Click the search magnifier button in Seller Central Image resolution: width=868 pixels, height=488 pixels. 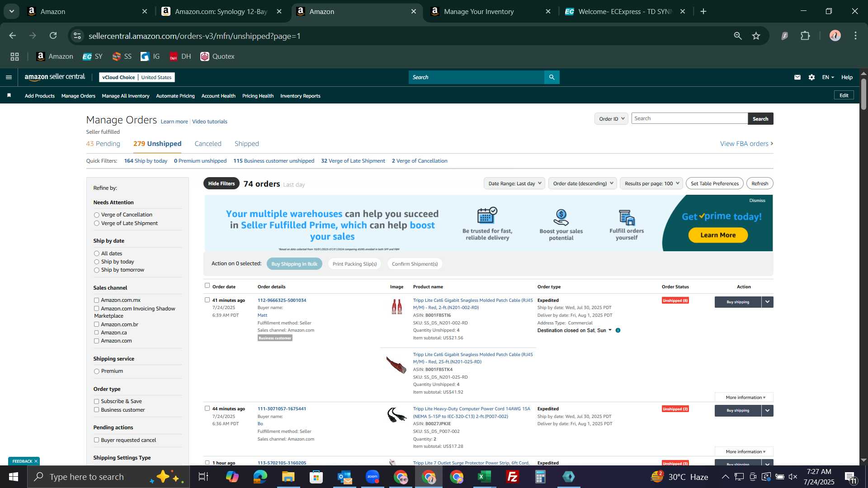[552, 77]
